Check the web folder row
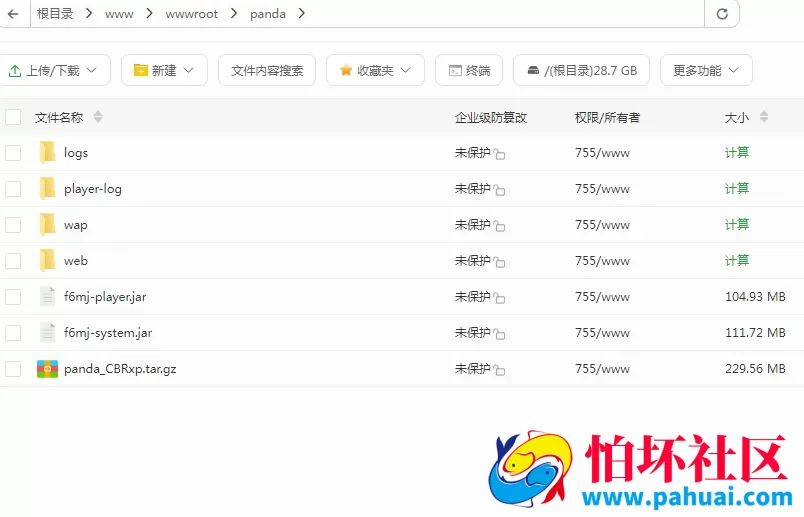Screen dimensions: 804x517 [x=13, y=260]
